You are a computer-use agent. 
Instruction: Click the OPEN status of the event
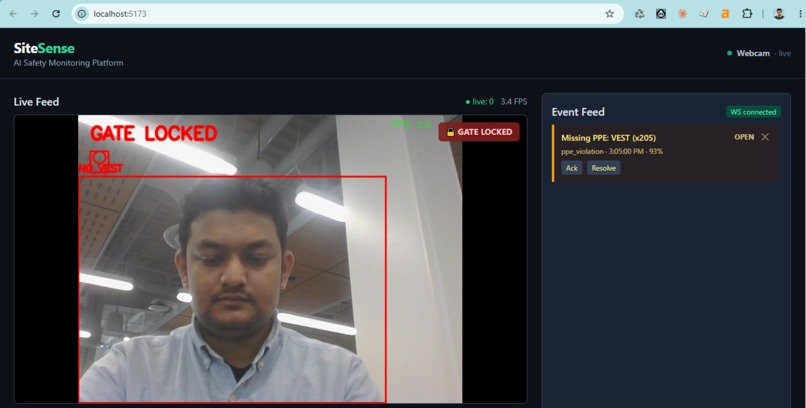point(744,137)
